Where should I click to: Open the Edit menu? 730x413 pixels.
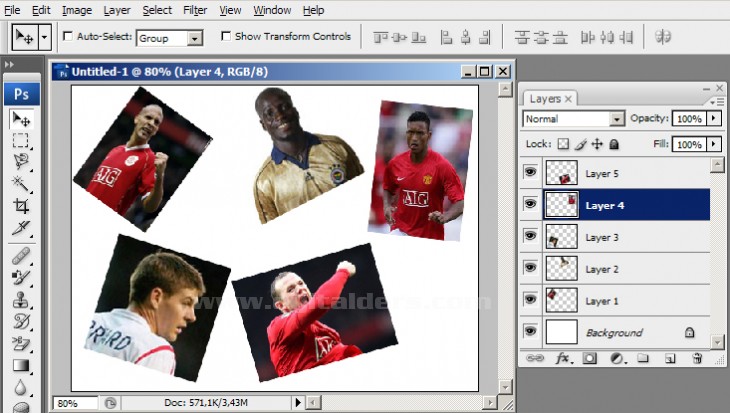[41, 10]
